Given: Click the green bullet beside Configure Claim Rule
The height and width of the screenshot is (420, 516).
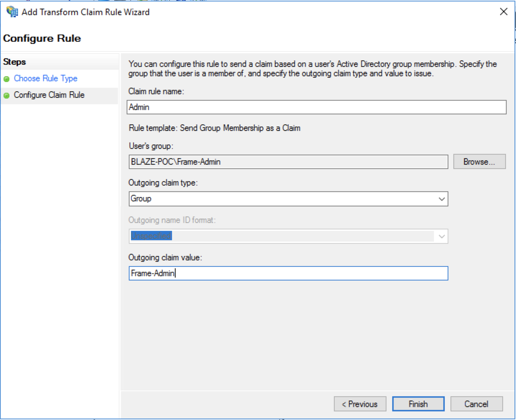Looking at the screenshot, I should (x=6, y=95).
